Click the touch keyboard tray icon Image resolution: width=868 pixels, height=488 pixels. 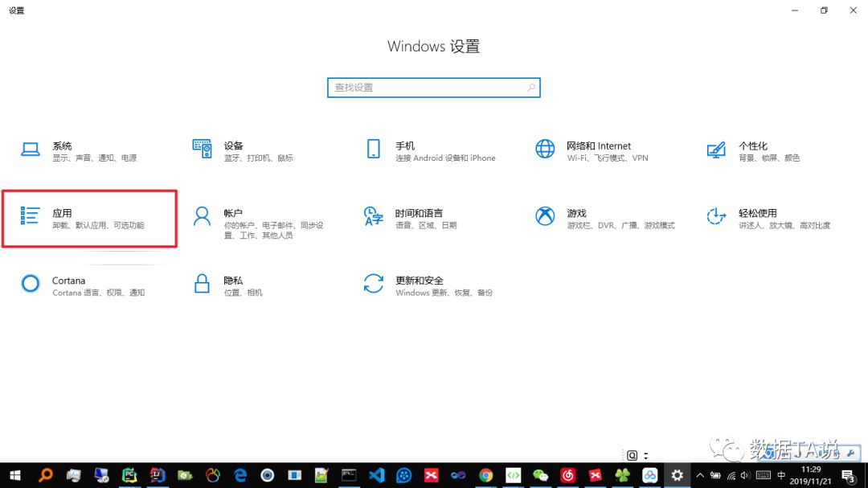764,475
